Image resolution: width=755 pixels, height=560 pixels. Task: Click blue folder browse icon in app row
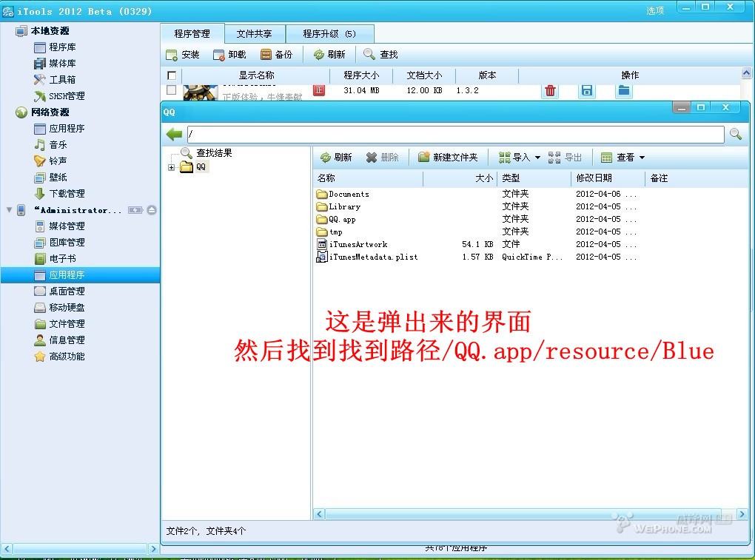pyautogui.click(x=623, y=90)
